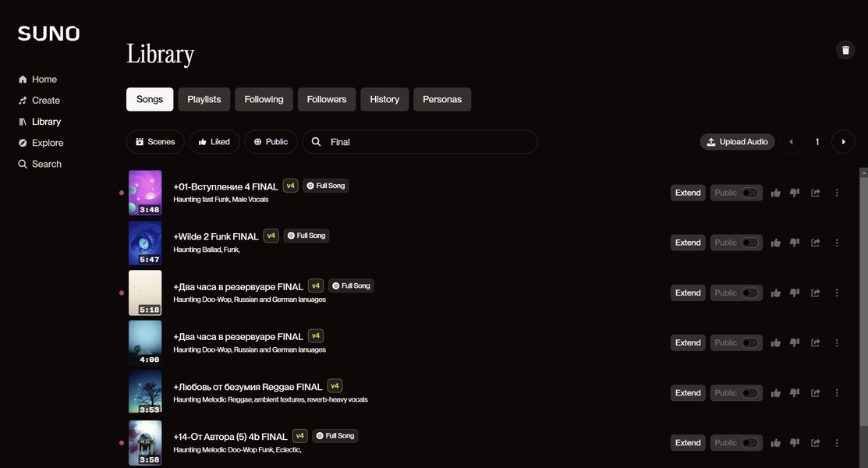Like the +Любовь от безумия Reggae FINAL song

pos(775,392)
